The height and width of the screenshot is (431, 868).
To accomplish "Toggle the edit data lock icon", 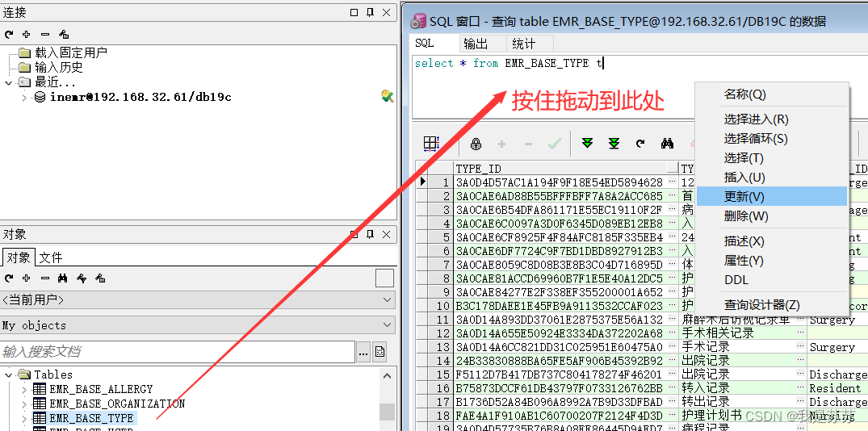I will (x=476, y=144).
